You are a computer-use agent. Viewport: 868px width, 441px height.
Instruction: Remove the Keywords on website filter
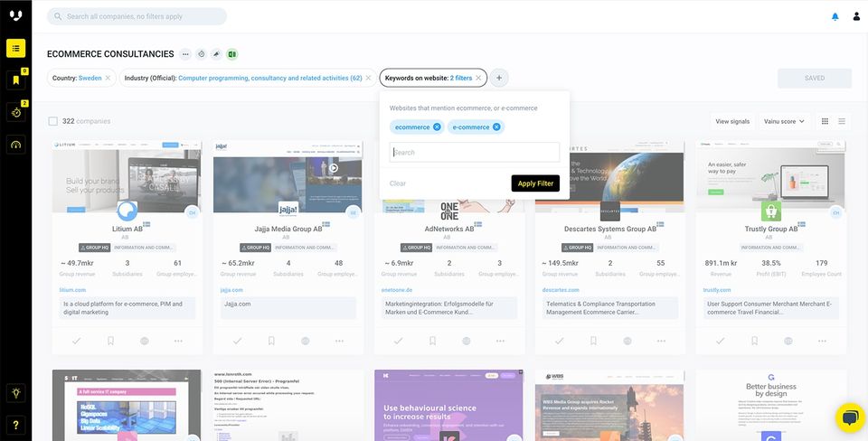pos(478,78)
